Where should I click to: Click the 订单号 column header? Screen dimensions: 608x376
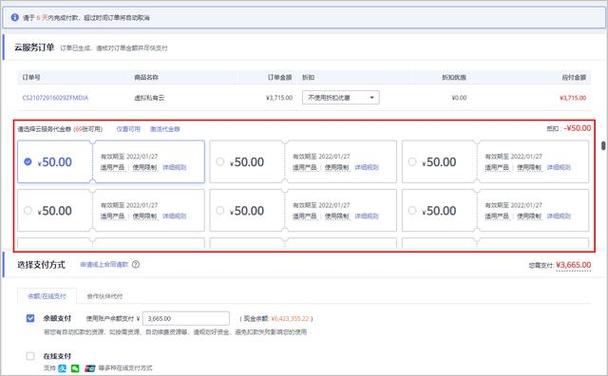click(31, 77)
